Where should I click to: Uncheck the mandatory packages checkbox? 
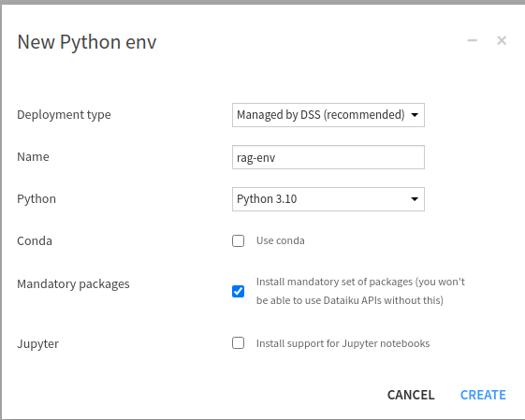tap(238, 291)
